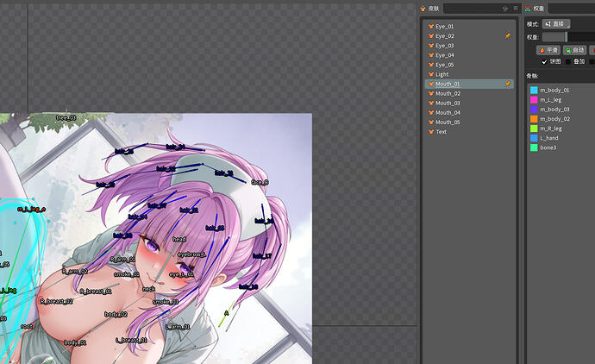Select the tree_03 bone label
Viewport: 595px width, 364px height.
(66, 117)
